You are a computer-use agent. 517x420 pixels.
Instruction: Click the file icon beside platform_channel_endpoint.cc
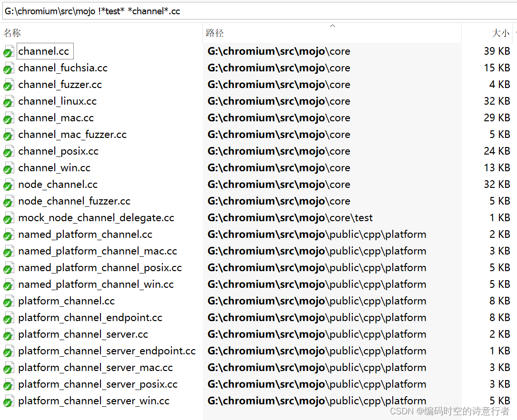pyautogui.click(x=9, y=318)
